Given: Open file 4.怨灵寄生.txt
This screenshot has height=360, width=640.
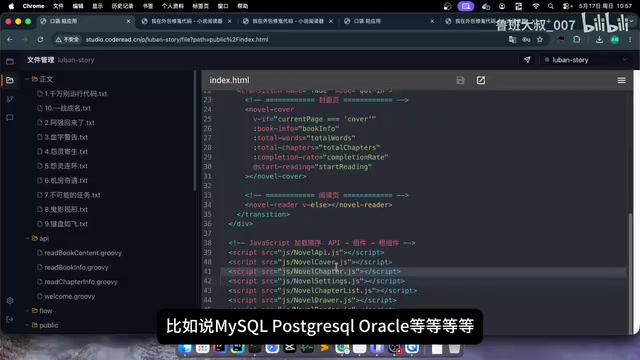Looking at the screenshot, I should tap(62, 151).
